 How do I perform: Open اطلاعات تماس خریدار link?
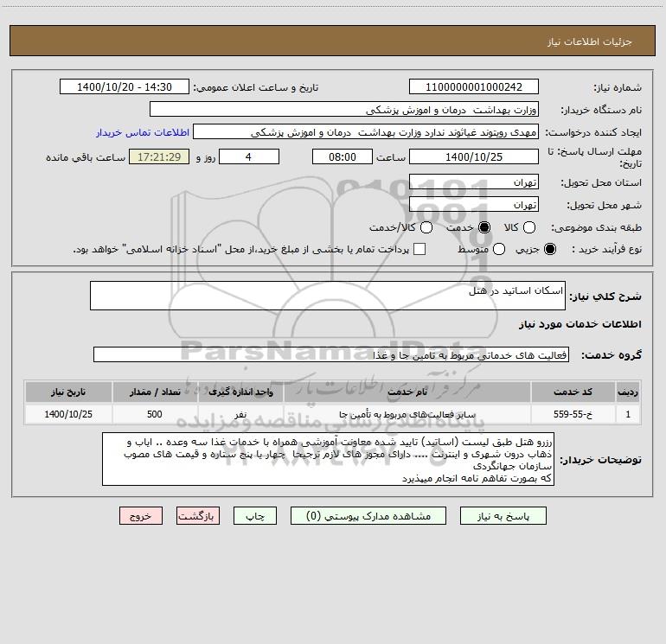[x=143, y=132]
